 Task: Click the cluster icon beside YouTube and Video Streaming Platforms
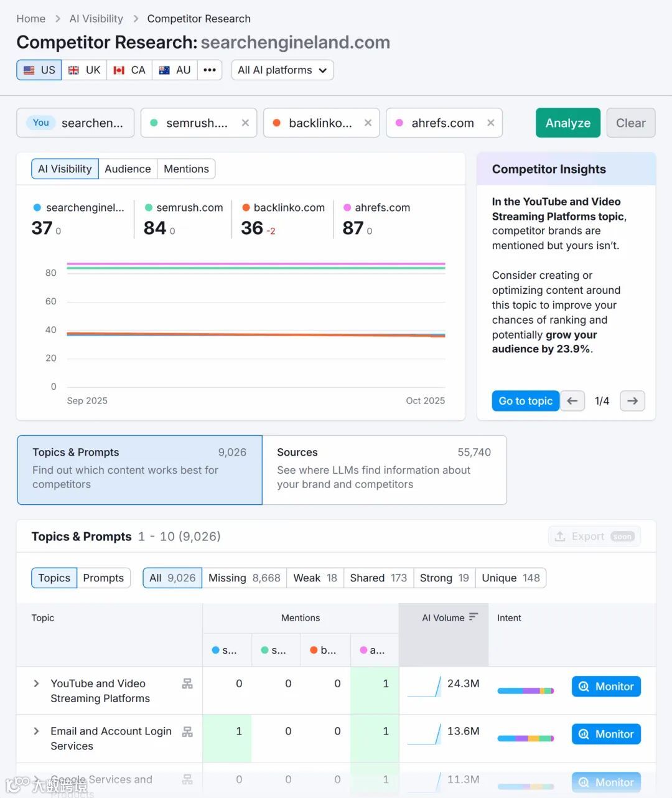click(x=187, y=683)
